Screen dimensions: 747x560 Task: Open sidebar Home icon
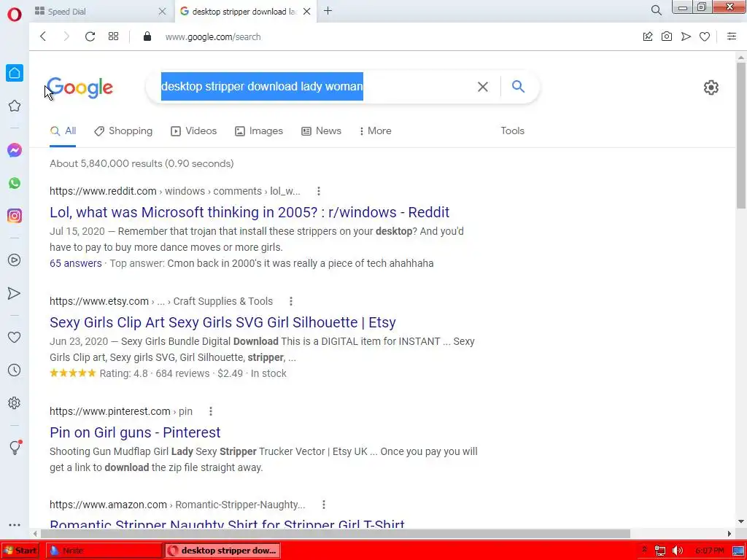point(15,73)
